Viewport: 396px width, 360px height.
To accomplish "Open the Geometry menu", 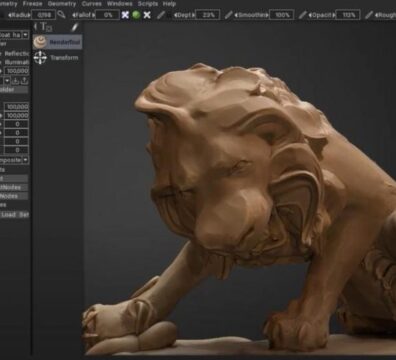I will 62,4.
